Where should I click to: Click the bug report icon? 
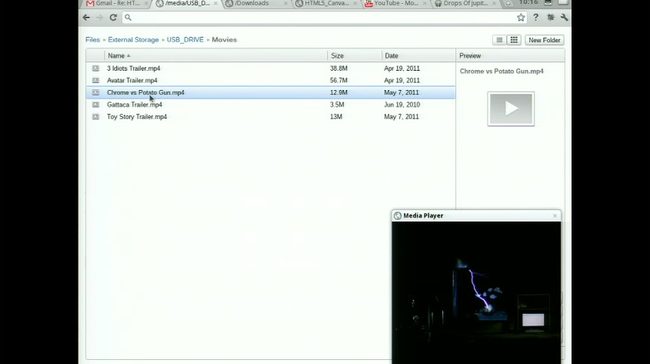[551, 17]
